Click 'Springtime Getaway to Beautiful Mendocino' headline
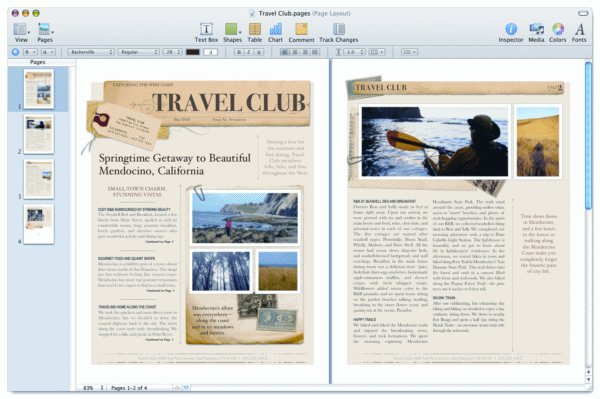Viewport: 600px width, 399px height. tap(174, 164)
